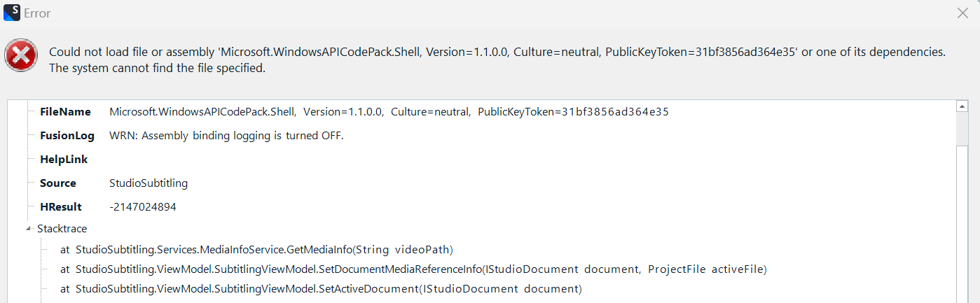
Task: Click the FileName assembly value text
Action: 389,112
